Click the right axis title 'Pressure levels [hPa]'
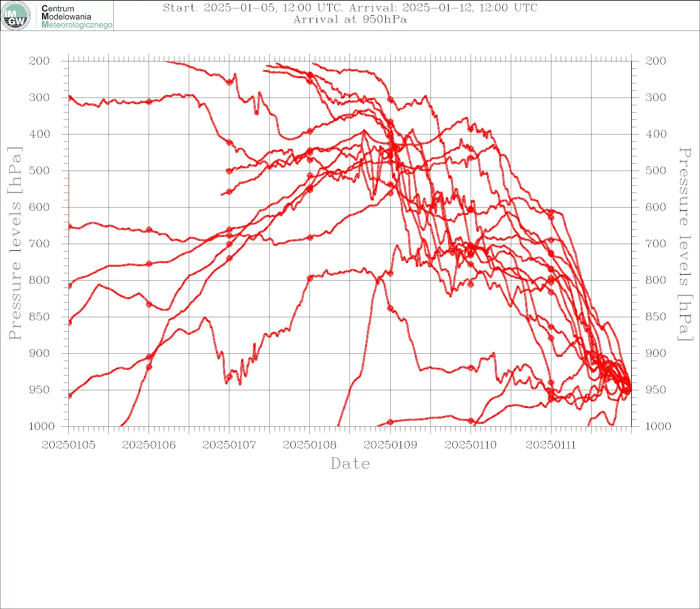The image size is (700, 609). point(685,244)
